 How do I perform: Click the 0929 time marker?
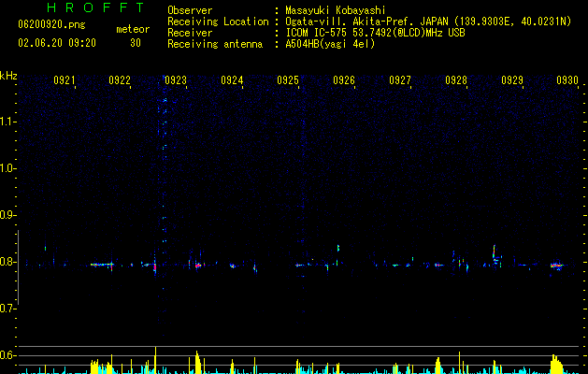tap(512, 80)
